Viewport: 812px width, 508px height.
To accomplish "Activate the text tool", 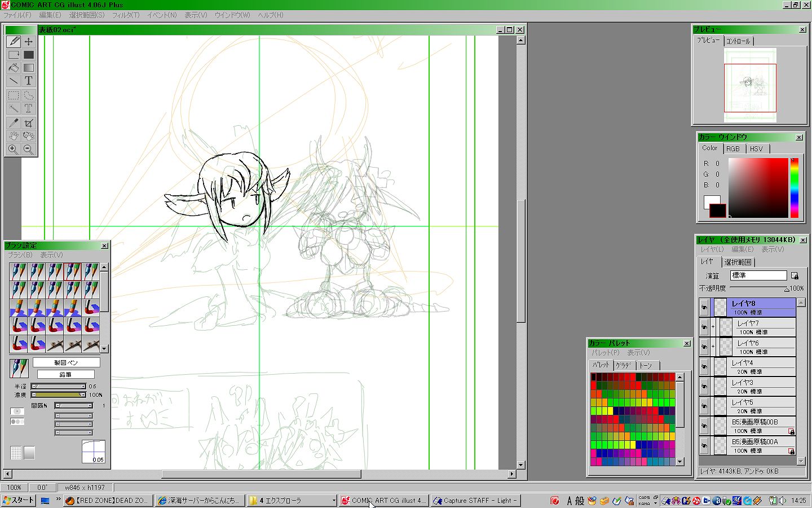I will tap(29, 81).
